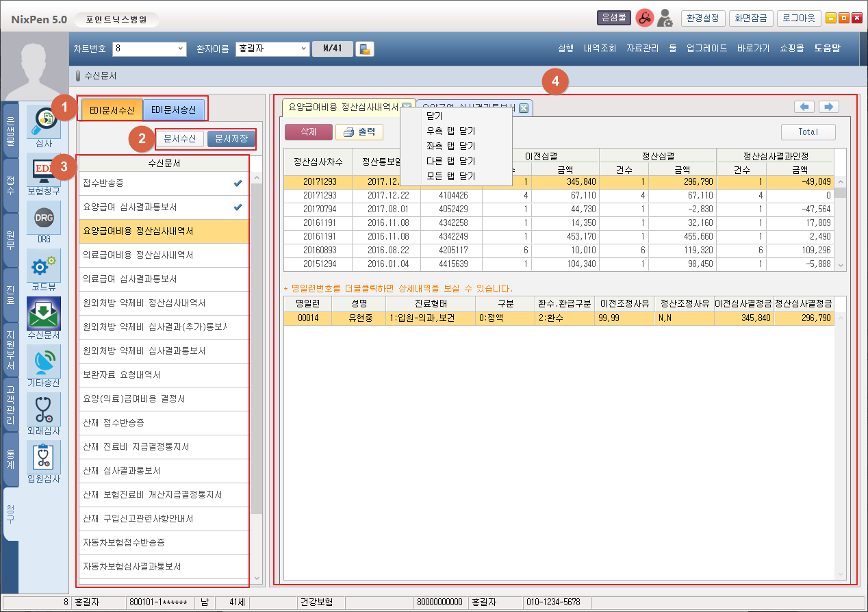The height and width of the screenshot is (612, 868).
Task: Select the 기타송신 satellite icon
Action: pyautogui.click(x=43, y=361)
